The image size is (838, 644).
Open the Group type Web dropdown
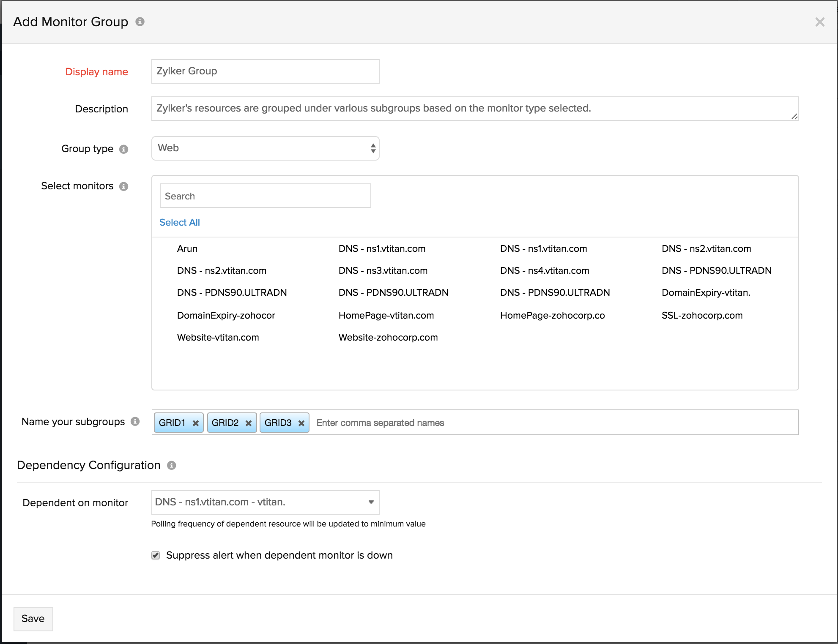pos(265,148)
